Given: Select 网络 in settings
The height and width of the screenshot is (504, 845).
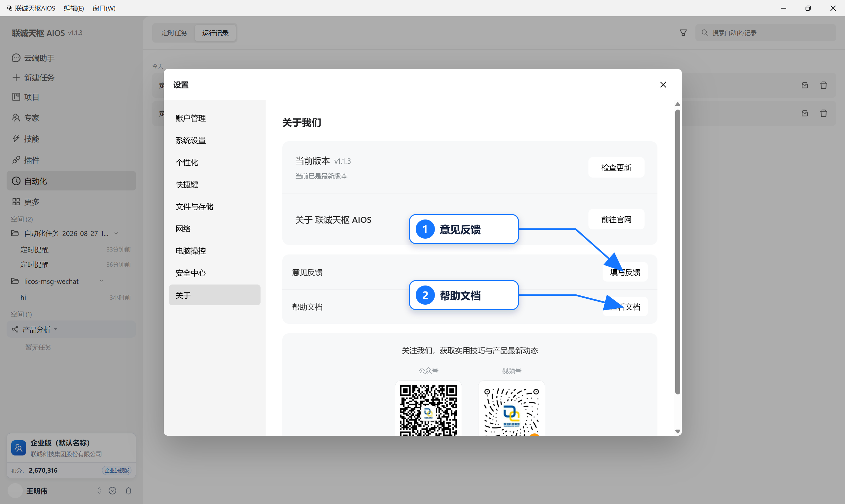Looking at the screenshot, I should point(214,229).
